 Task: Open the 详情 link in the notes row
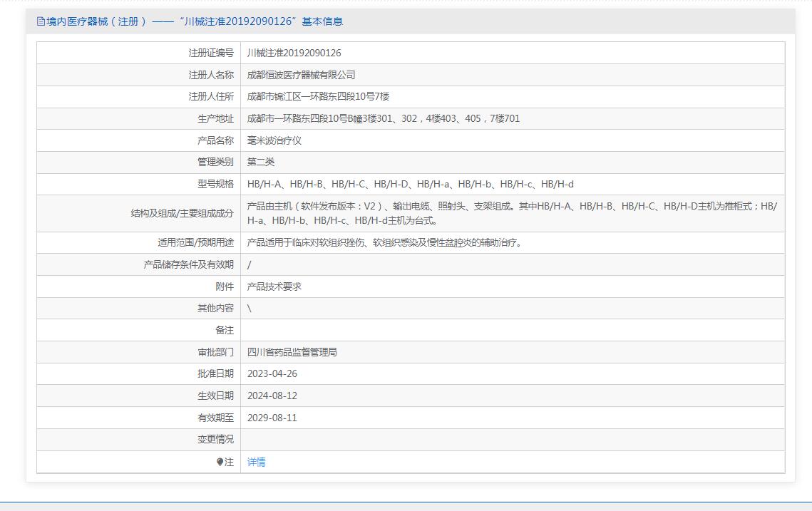pyautogui.click(x=256, y=462)
